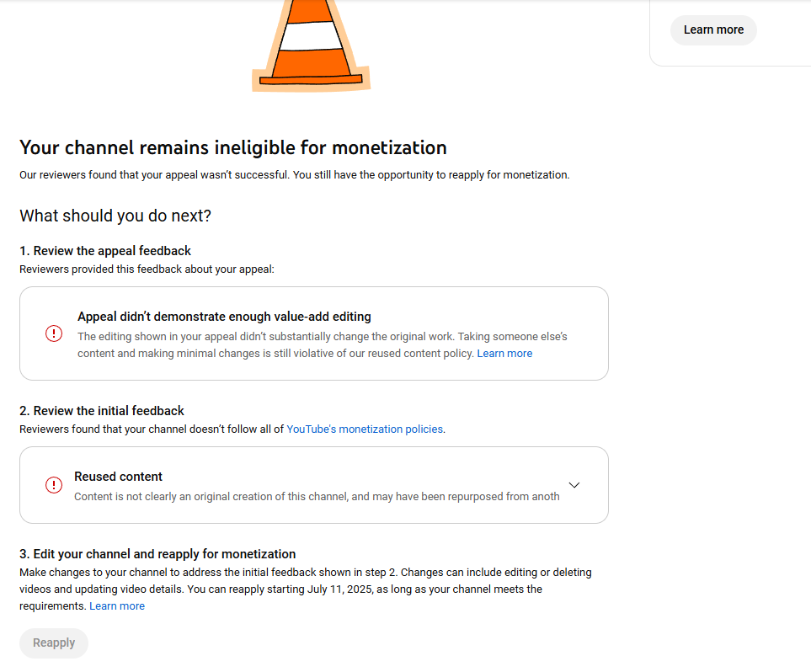Click truncated "Content is not clearly an original creation" text
811x672 pixels.
point(317,497)
